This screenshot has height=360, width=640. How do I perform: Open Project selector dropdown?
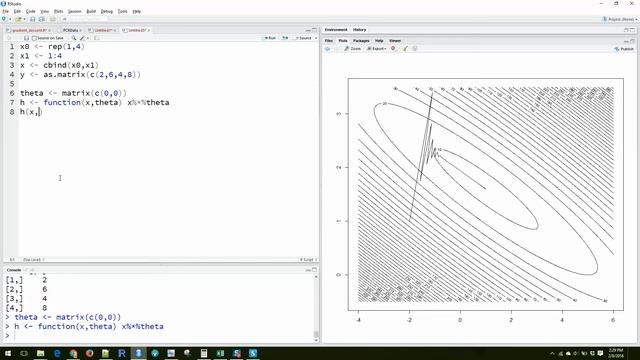point(620,19)
